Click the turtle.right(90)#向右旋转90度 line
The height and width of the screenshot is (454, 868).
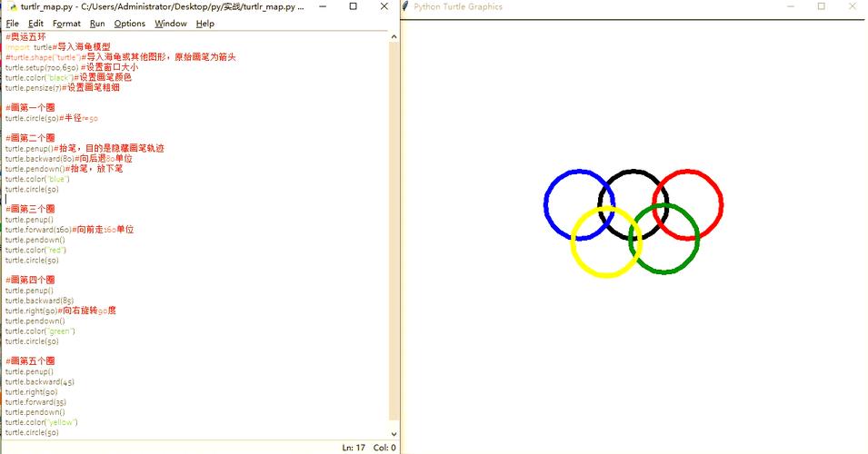tap(61, 311)
